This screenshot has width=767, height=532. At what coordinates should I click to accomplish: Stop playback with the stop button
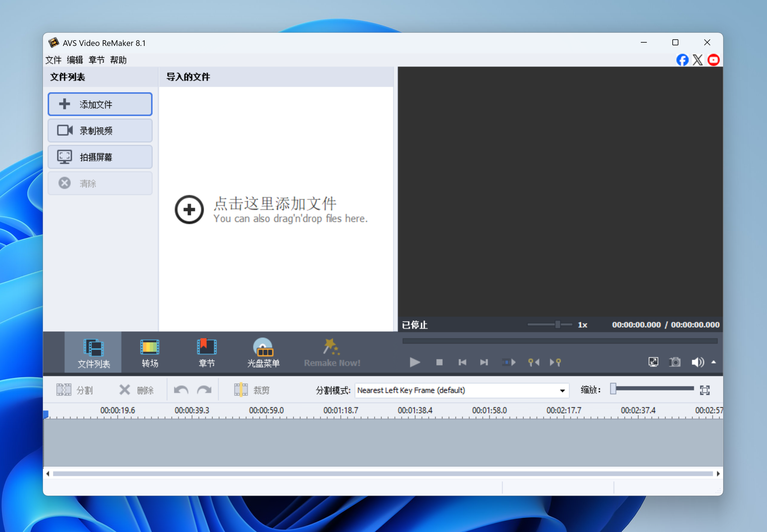pos(440,362)
